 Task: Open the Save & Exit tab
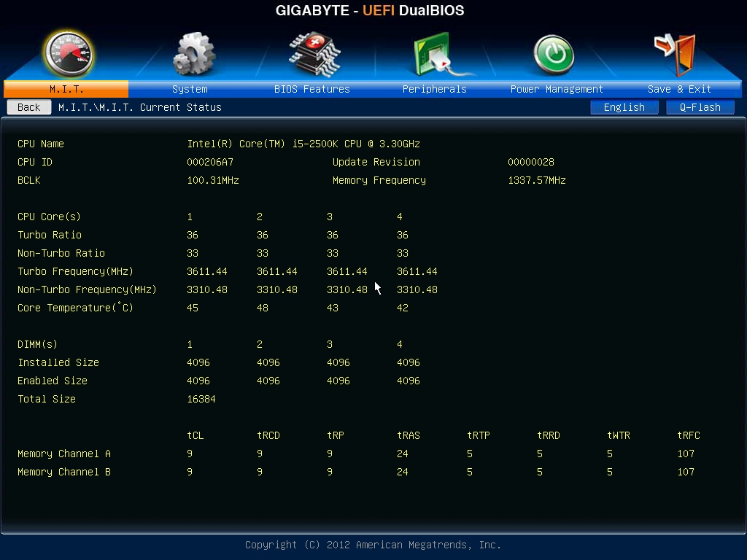(679, 89)
